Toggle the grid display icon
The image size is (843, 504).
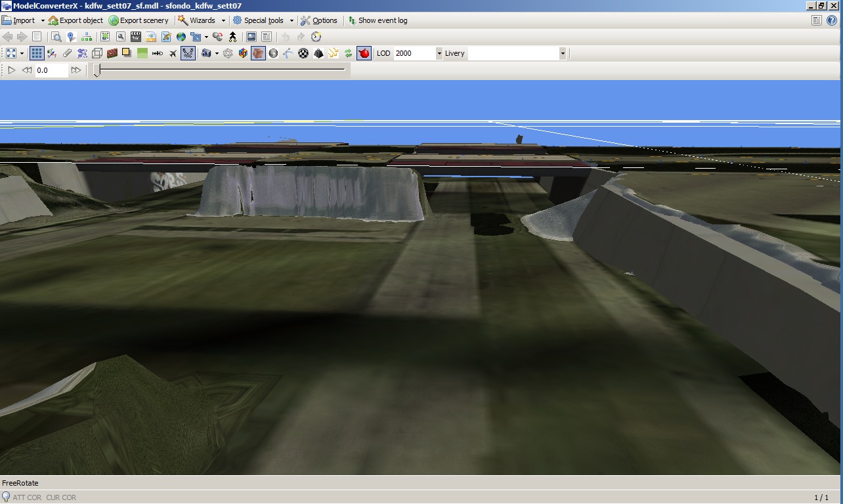(x=36, y=53)
